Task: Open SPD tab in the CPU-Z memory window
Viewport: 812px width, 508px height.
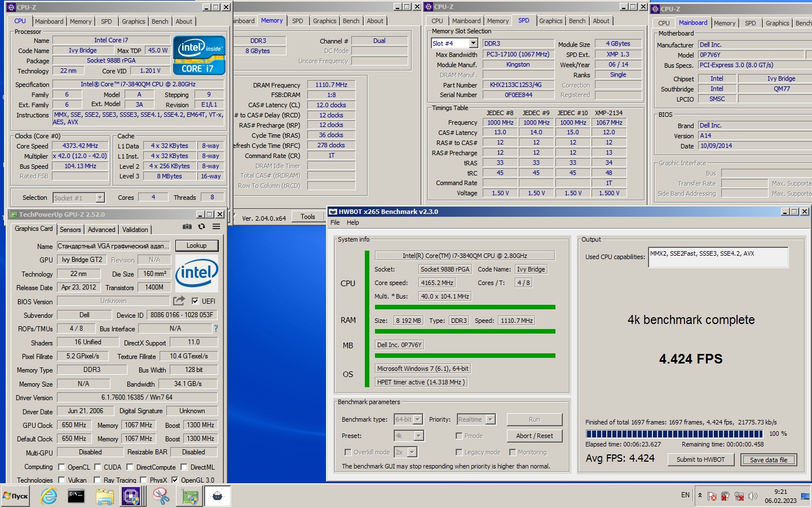Action: tap(298, 21)
